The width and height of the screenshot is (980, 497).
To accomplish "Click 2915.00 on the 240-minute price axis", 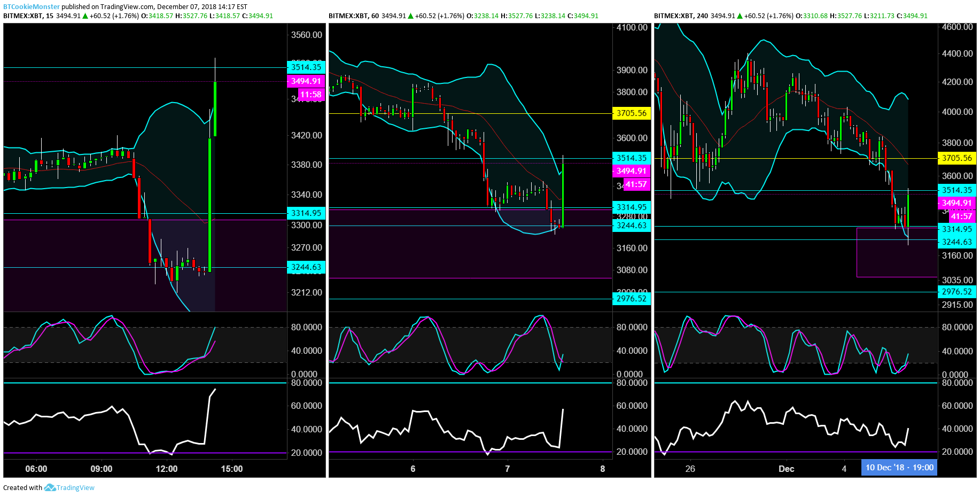I will [957, 305].
